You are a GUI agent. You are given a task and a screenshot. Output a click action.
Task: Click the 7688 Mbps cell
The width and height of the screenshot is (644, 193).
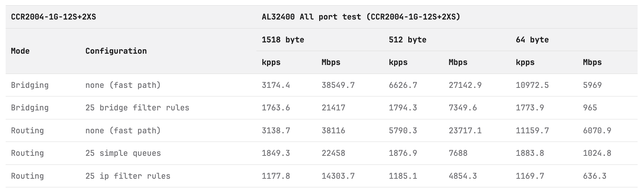[458, 153]
